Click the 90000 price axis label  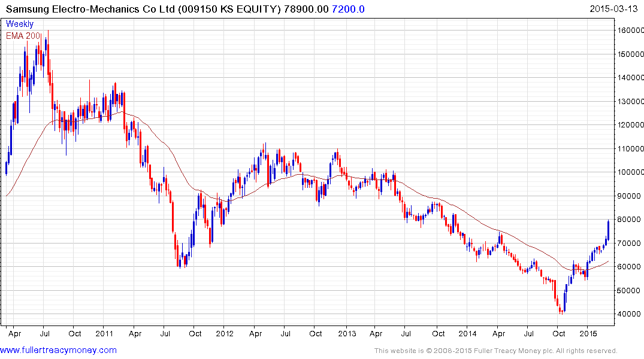[629, 196]
